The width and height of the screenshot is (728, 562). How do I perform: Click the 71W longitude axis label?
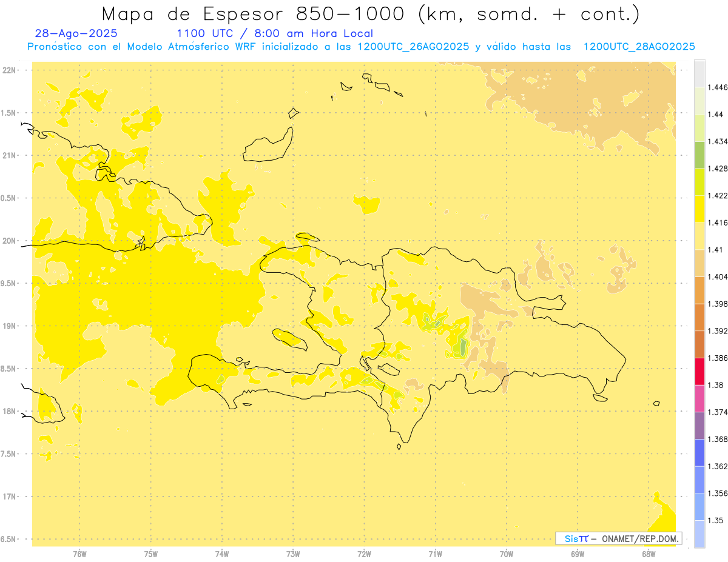pos(435,554)
